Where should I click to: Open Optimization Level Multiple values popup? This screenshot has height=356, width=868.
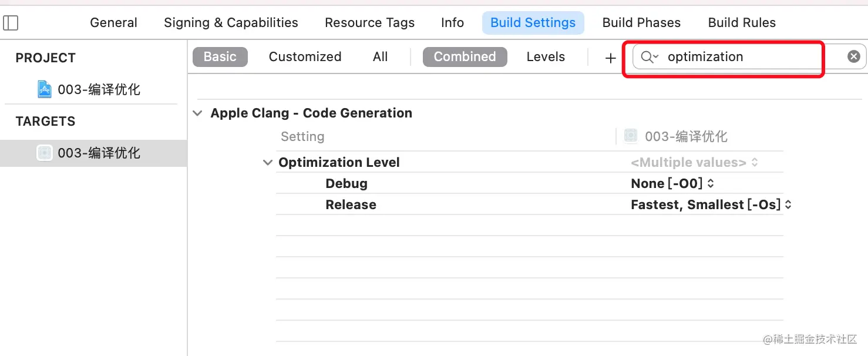click(x=694, y=163)
